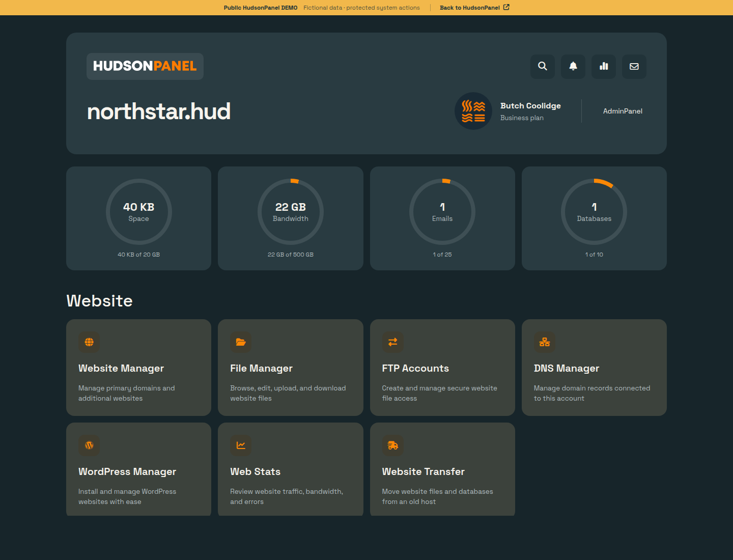Click the Web Stats chart icon
The width and height of the screenshot is (733, 560).
click(241, 445)
